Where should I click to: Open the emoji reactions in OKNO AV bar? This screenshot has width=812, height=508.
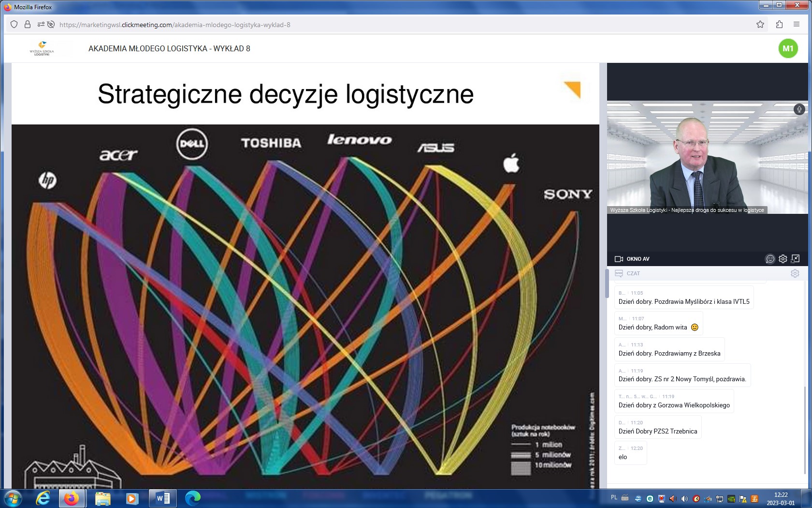[x=770, y=259]
